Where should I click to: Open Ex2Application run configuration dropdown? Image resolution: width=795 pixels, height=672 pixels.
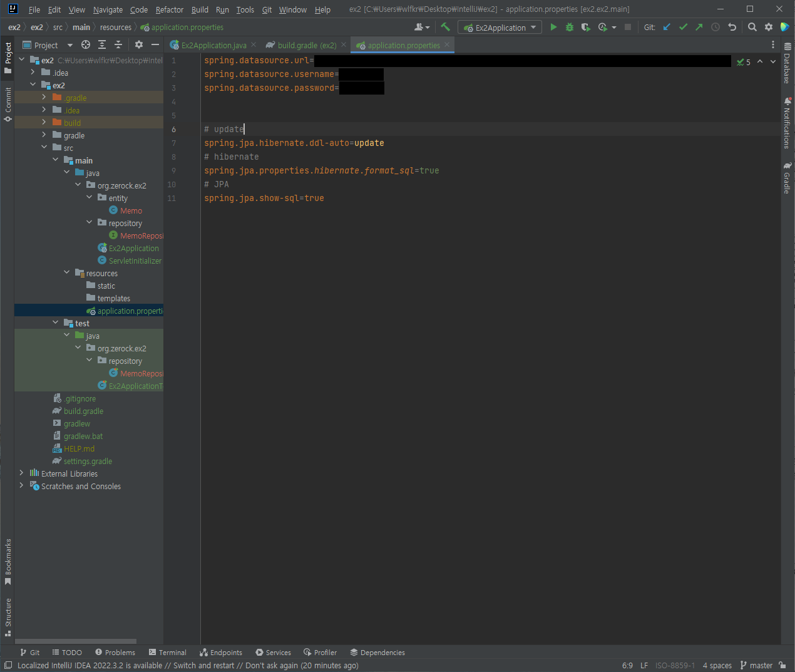pyautogui.click(x=500, y=27)
